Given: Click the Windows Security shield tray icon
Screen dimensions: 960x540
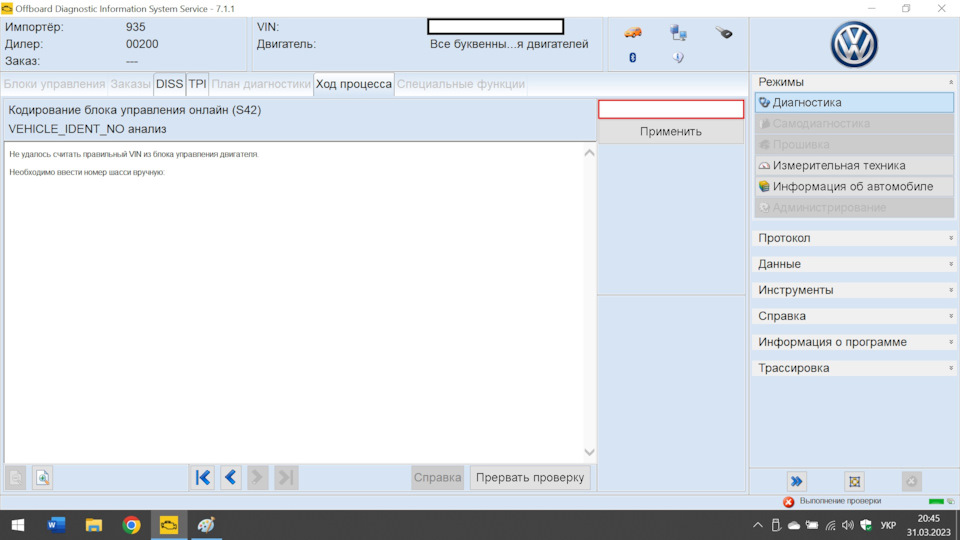Looking at the screenshot, I should pos(866,525).
